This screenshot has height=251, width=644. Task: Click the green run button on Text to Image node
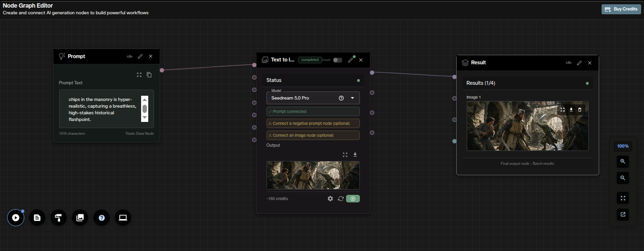pos(353,199)
